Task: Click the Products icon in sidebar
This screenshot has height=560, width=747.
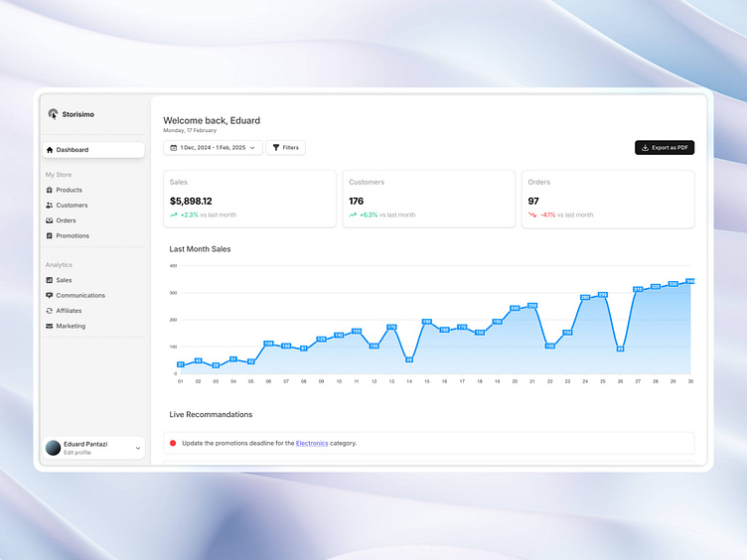Action: (x=50, y=190)
